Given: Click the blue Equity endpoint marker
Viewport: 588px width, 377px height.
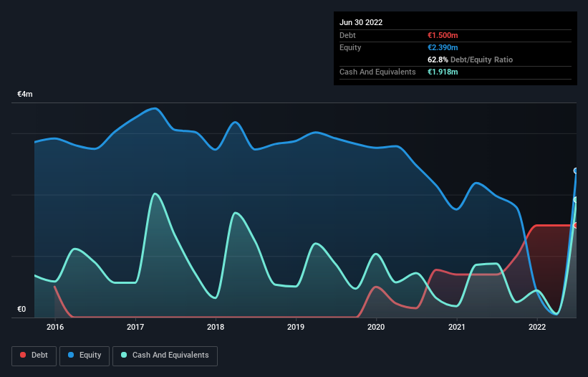Looking at the screenshot, I should click(576, 171).
